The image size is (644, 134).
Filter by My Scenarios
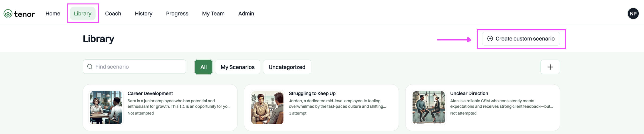238,67
